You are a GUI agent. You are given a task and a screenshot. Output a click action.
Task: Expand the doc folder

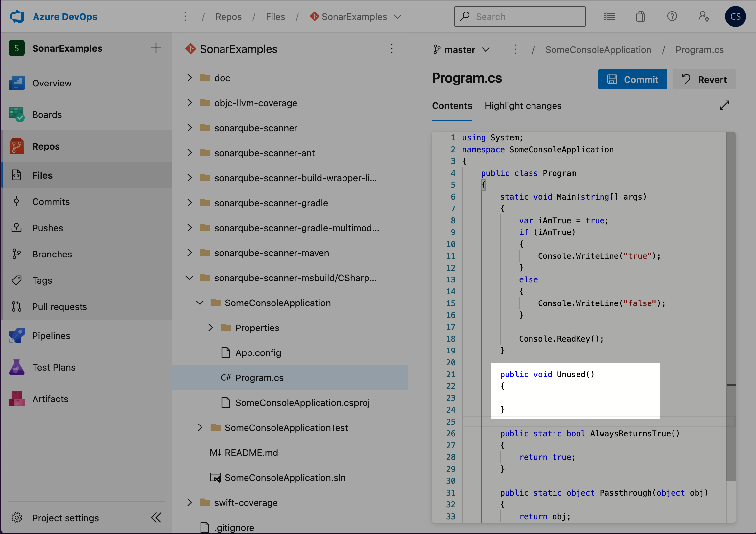[189, 78]
